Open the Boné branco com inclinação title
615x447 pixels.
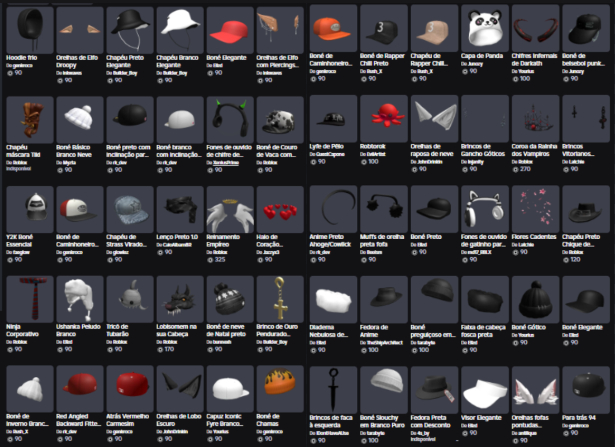tap(179, 151)
